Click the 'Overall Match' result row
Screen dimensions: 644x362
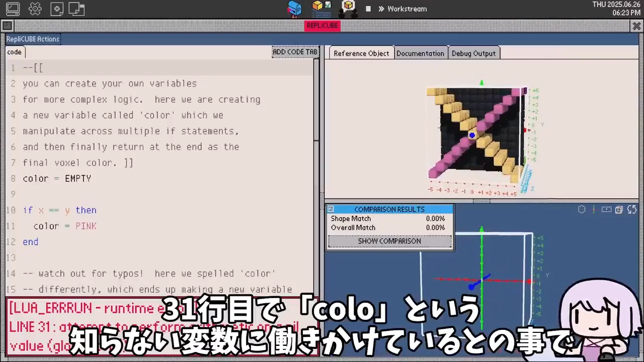tap(388, 228)
